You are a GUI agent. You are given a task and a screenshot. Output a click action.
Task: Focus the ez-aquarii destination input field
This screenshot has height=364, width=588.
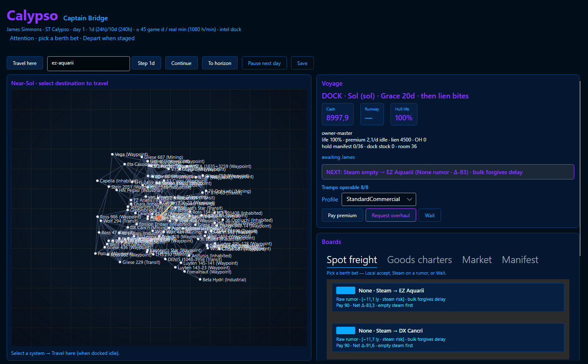(89, 63)
